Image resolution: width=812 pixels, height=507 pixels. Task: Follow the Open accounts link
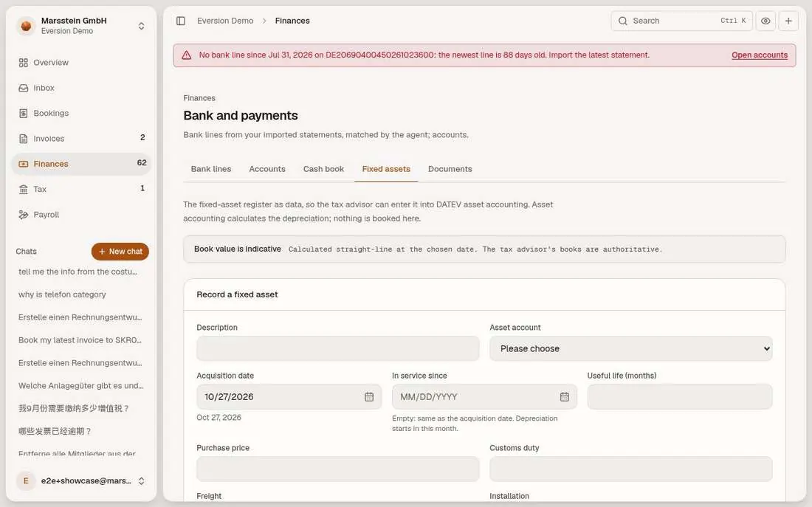759,55
